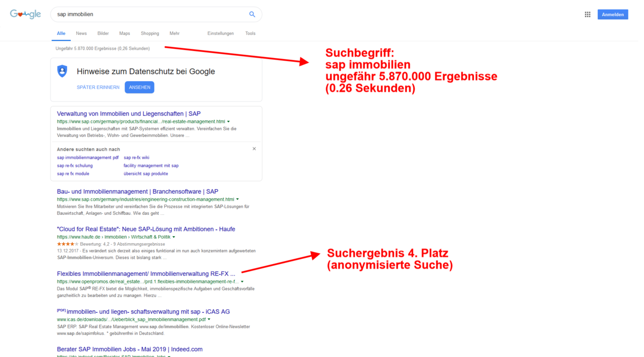The height and width of the screenshot is (357, 644).
Task: Switch to the Bilder tab
Action: tap(103, 33)
